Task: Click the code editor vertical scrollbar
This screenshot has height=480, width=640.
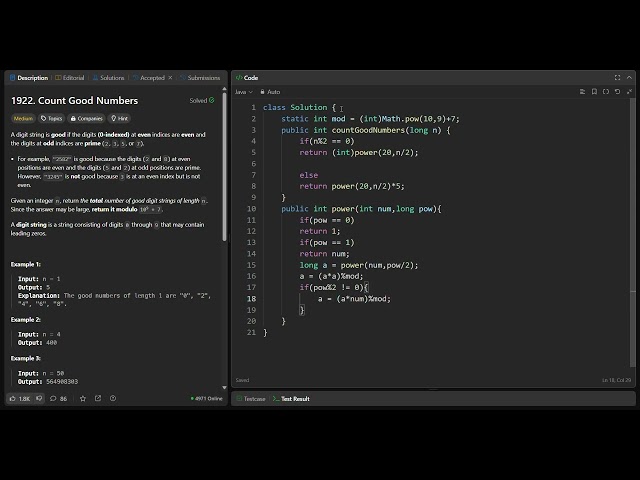Action: pyautogui.click(x=633, y=233)
